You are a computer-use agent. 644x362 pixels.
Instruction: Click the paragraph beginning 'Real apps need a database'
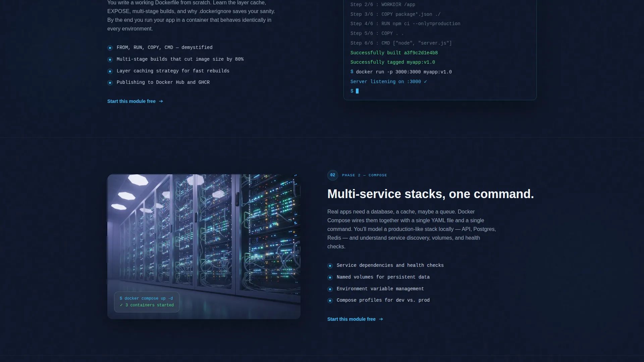pos(412,229)
